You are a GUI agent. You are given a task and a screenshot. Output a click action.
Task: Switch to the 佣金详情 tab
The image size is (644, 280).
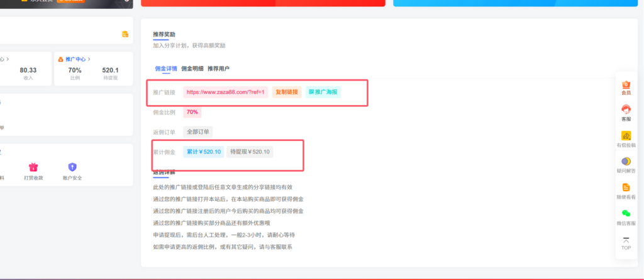166,69
